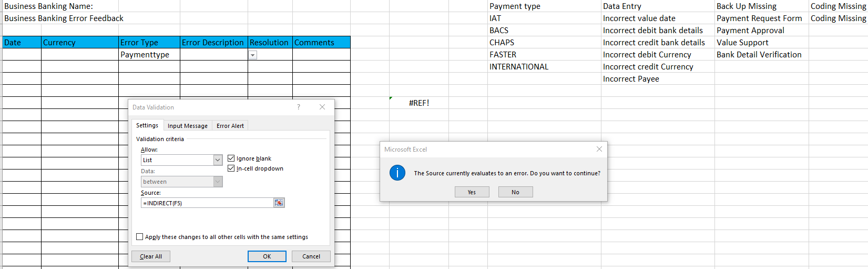Click the range selector icon in Source field
This screenshot has height=269, width=868.
pos(279,203)
